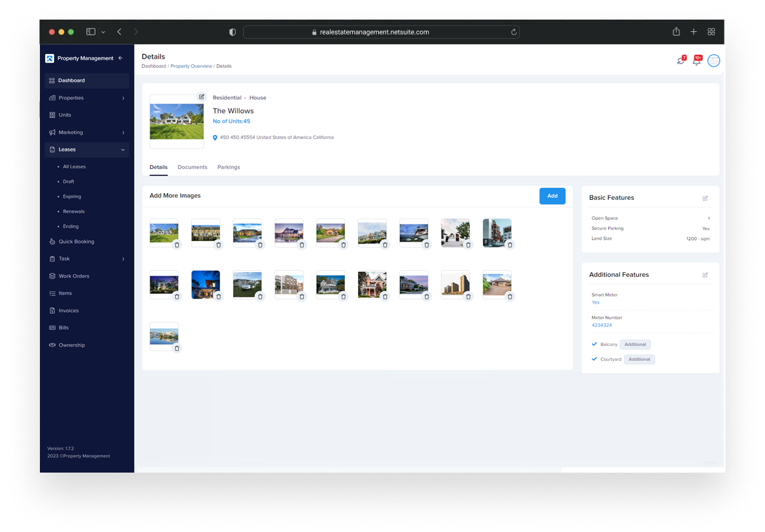Viewport: 765px width, 532px height.
Task: Click the Marketing megaphone icon
Action: 52,133
